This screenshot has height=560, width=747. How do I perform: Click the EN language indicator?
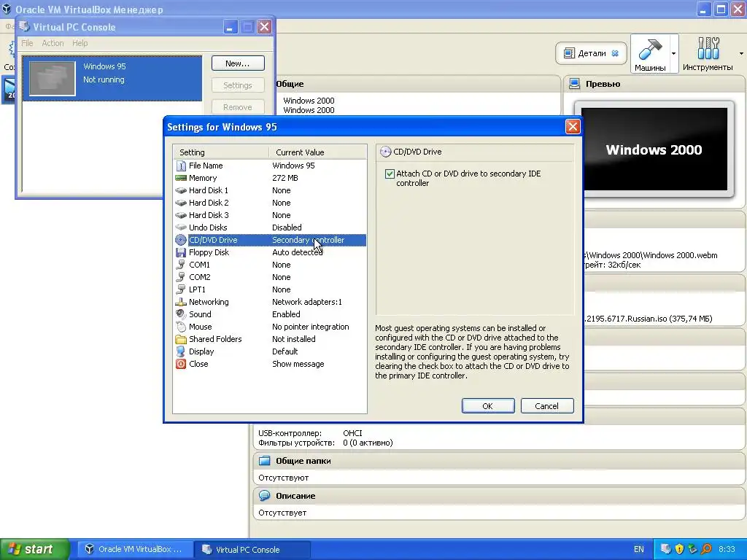(x=639, y=549)
